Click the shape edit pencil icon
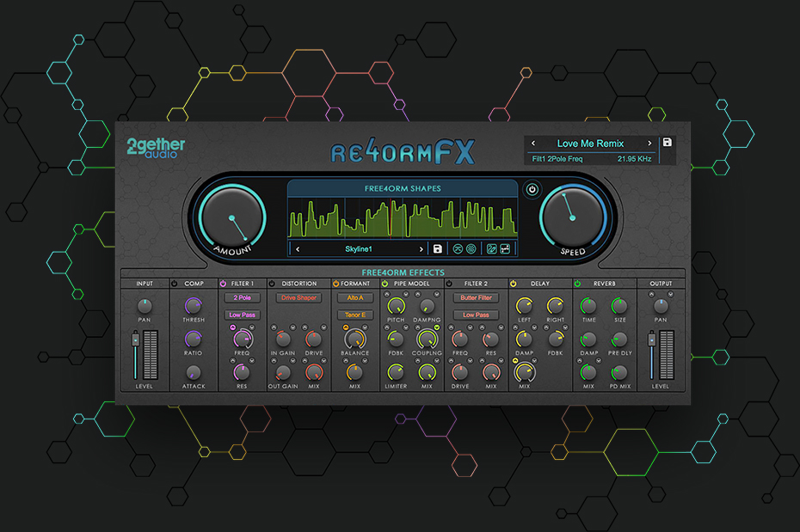800x532 pixels. (491, 249)
